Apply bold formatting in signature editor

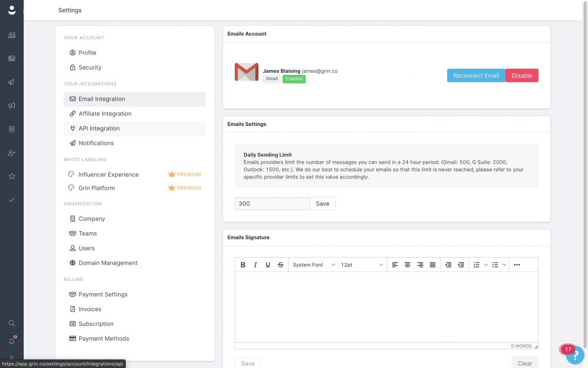(x=242, y=264)
